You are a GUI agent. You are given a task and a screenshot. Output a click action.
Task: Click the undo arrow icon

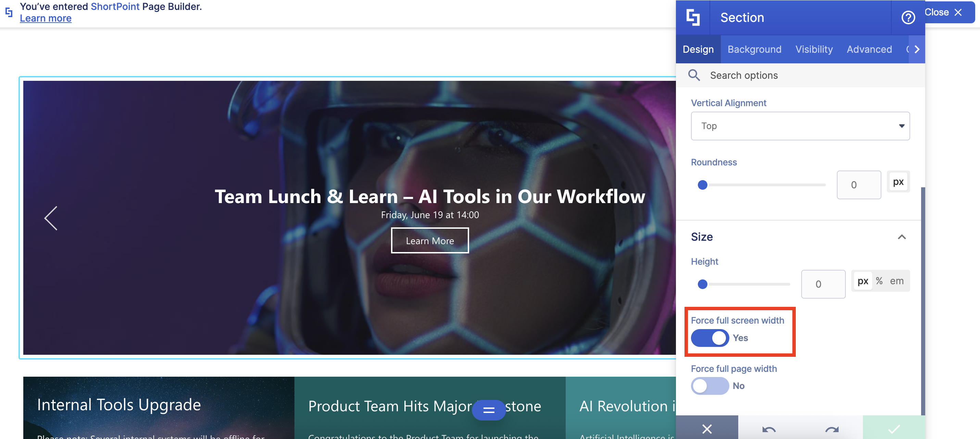point(769,429)
